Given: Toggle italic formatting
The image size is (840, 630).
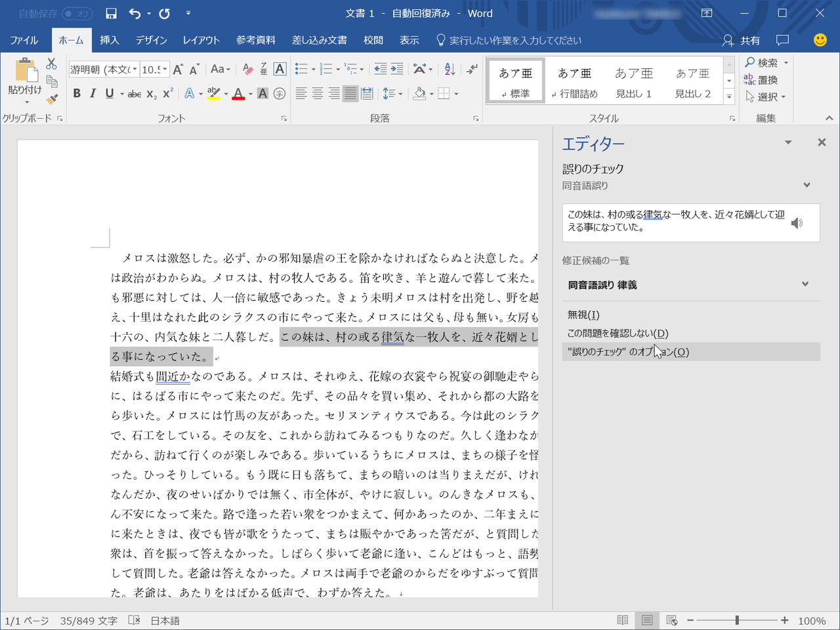Looking at the screenshot, I should [x=93, y=93].
